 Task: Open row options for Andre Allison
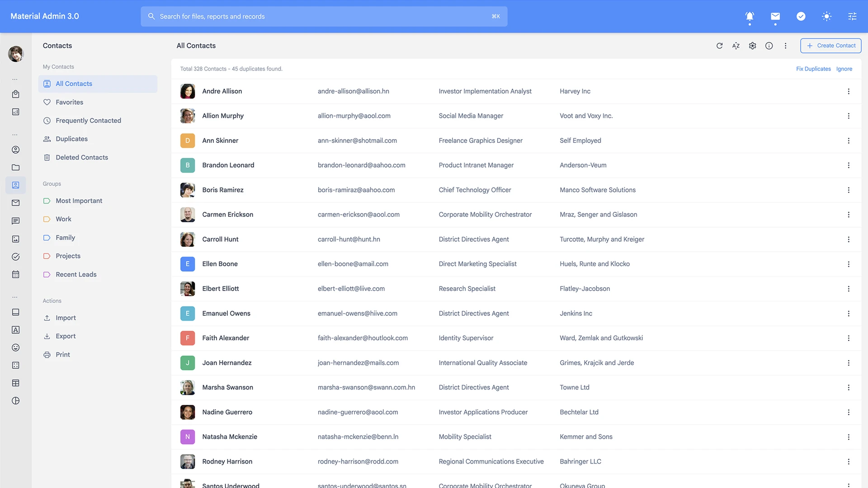click(848, 91)
